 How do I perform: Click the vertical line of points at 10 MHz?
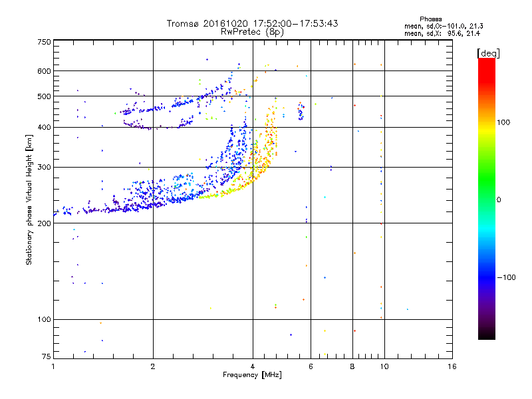[381, 190]
